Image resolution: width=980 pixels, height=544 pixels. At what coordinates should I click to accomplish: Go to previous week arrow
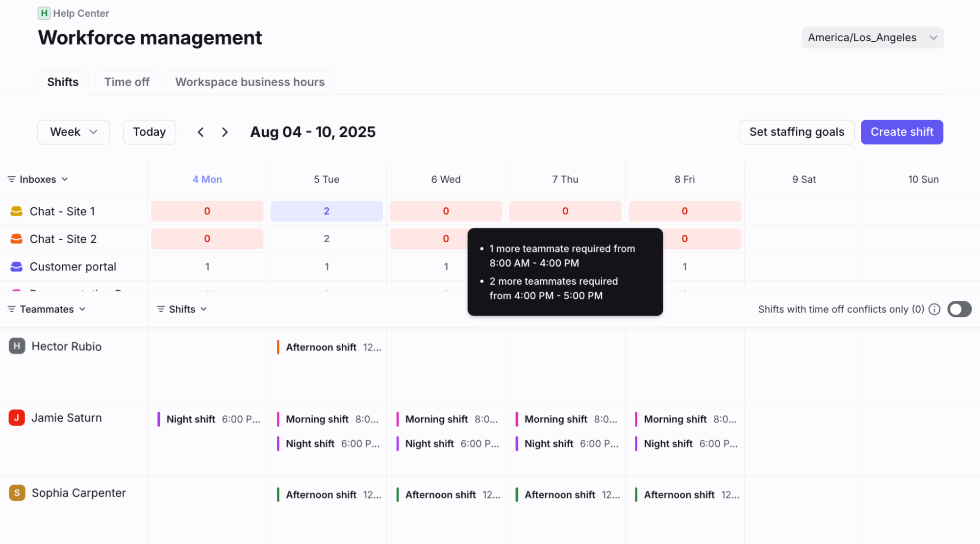click(x=201, y=132)
